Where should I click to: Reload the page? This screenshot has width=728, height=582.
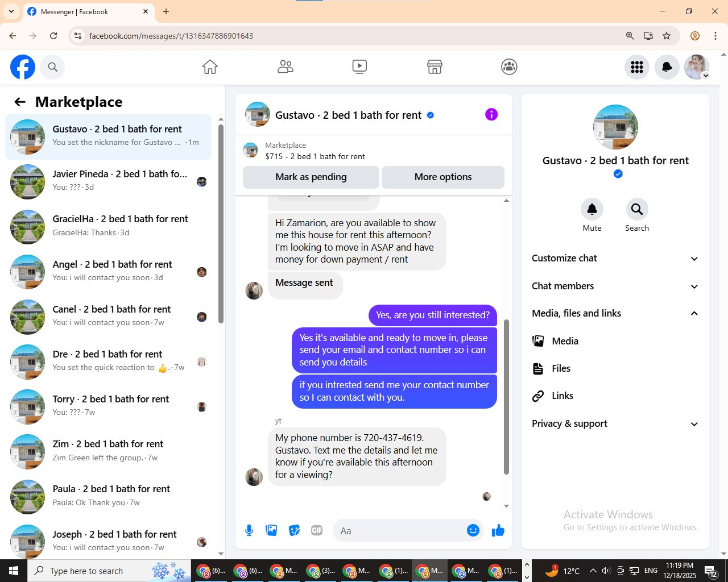[53, 36]
